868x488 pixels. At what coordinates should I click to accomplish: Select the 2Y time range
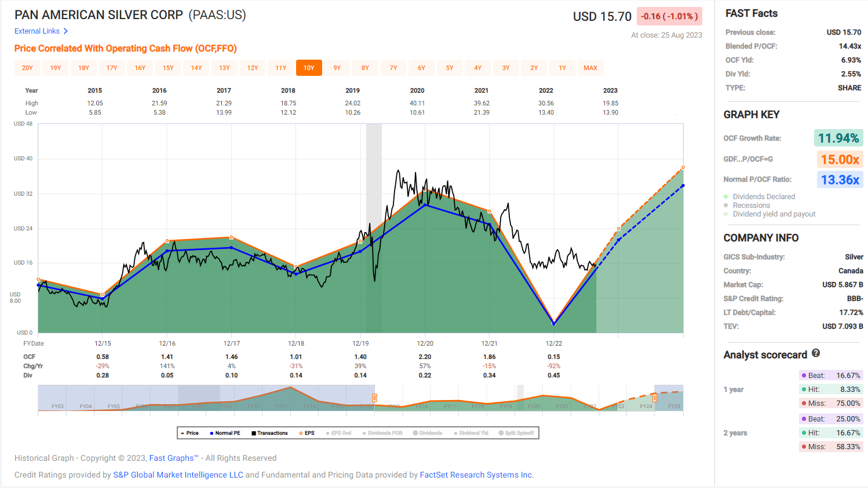534,68
